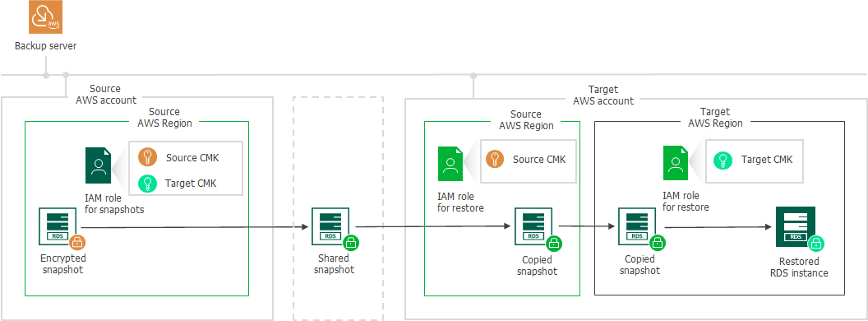The height and width of the screenshot is (321, 868).
Task: Click the Target AWS Region label
Action: tap(715, 118)
